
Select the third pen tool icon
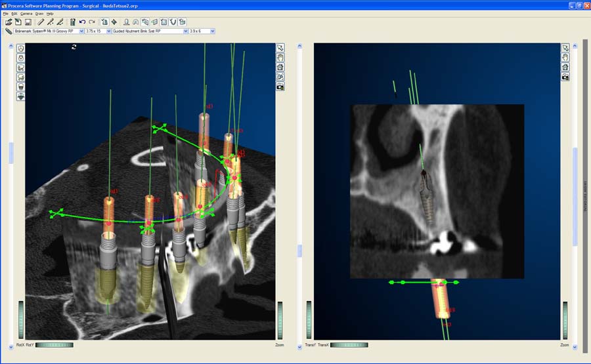60,22
